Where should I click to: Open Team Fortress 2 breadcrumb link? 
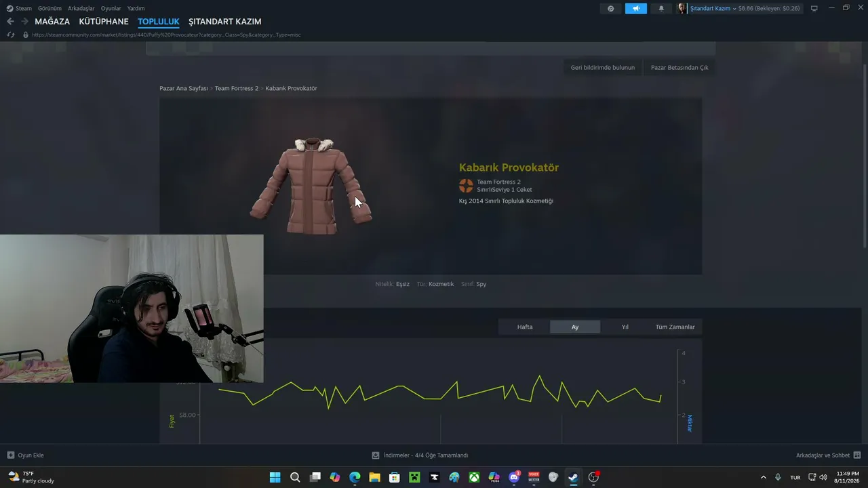point(237,89)
